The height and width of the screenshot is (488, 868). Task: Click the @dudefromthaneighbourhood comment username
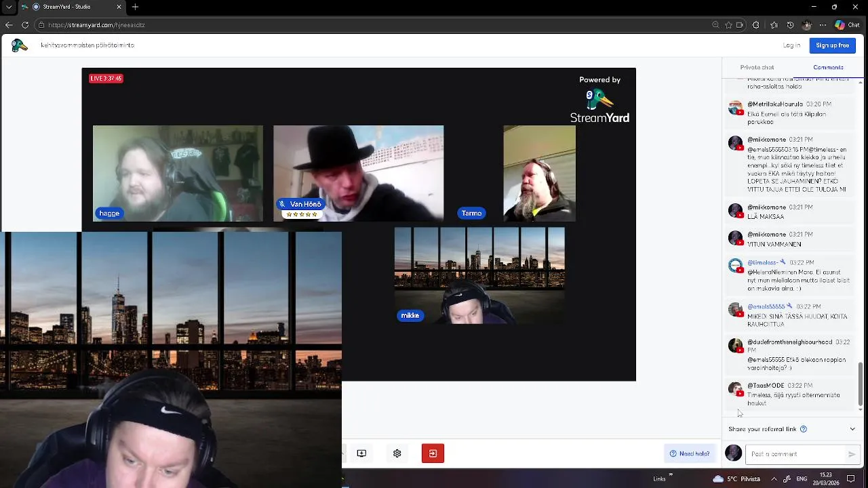coord(789,342)
